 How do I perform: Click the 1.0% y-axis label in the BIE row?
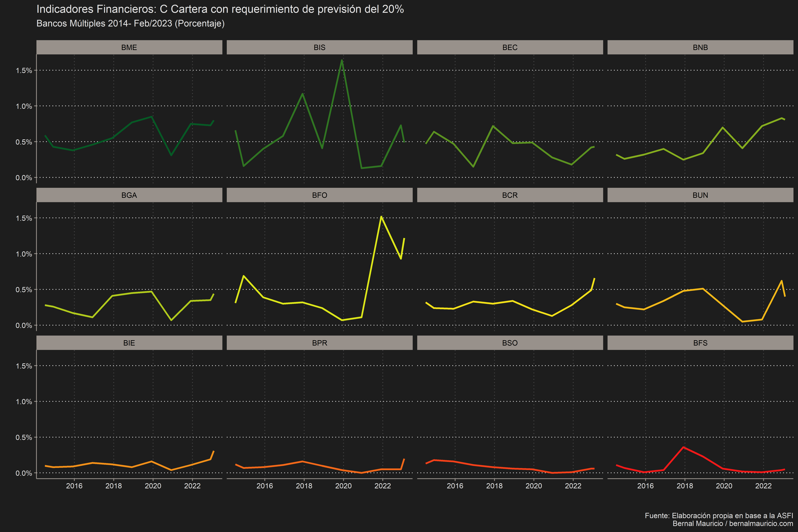24,402
